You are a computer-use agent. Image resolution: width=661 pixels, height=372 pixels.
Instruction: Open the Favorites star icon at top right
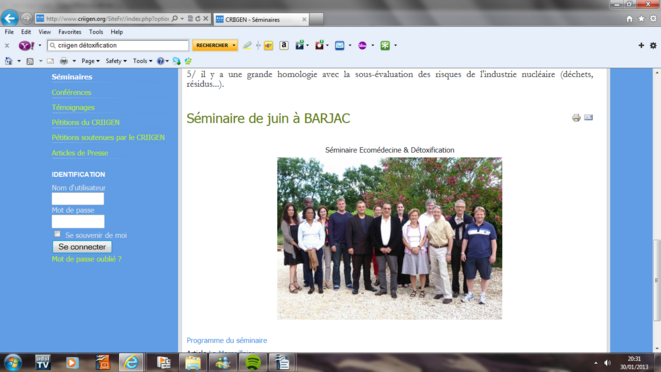(641, 19)
